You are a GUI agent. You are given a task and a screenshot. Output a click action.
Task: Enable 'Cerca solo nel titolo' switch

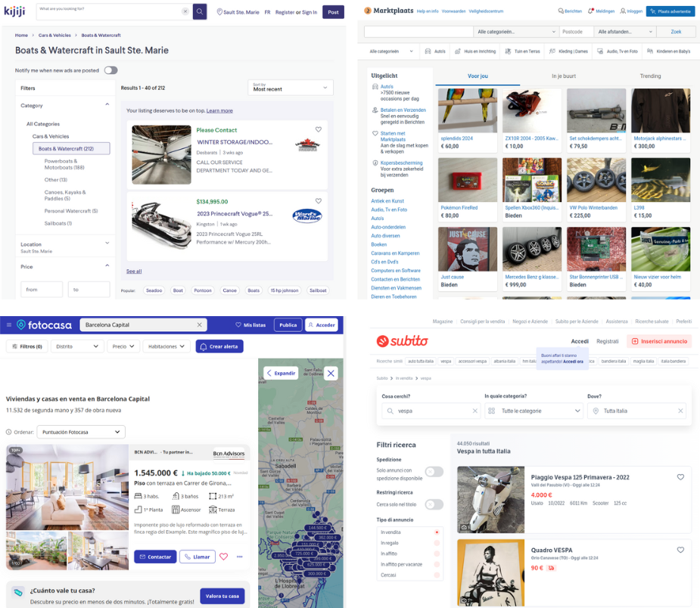434,504
